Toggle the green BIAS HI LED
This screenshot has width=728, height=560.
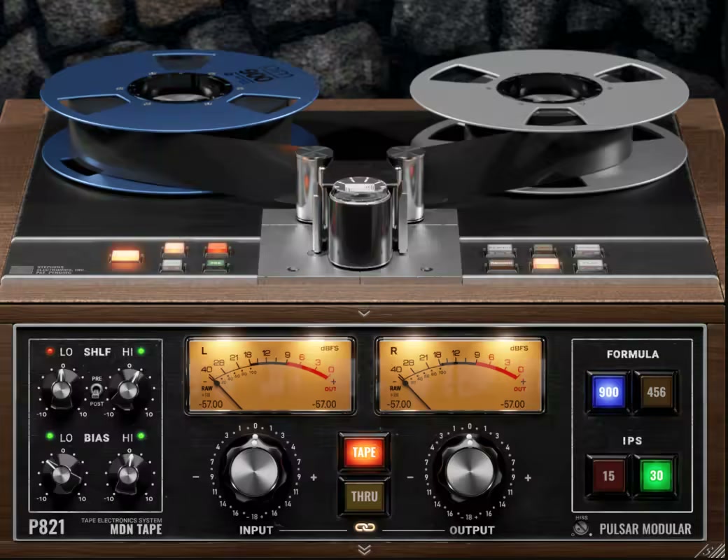pyautogui.click(x=141, y=437)
